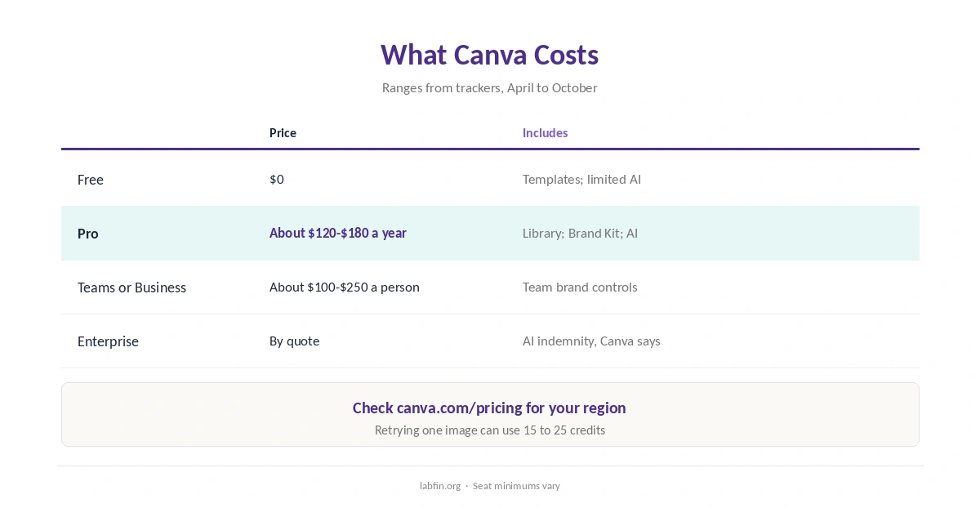Click subtitle 'Ranges from trackers, April to October'
The image size is (980, 508).
tap(489, 87)
